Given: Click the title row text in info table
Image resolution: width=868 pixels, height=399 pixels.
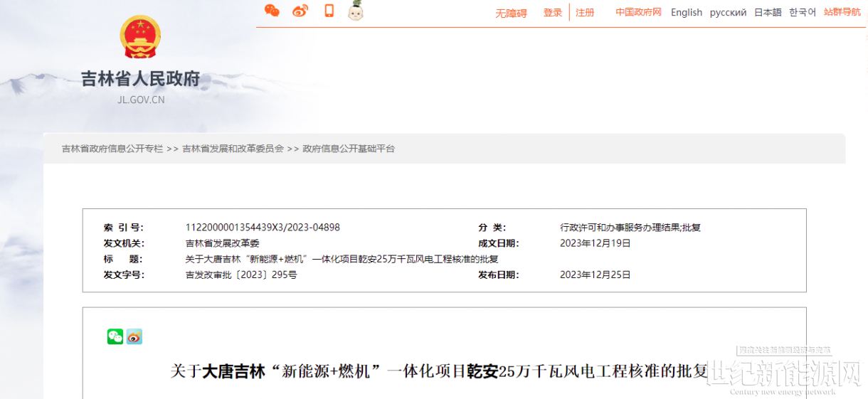Looking at the screenshot, I should 342,259.
